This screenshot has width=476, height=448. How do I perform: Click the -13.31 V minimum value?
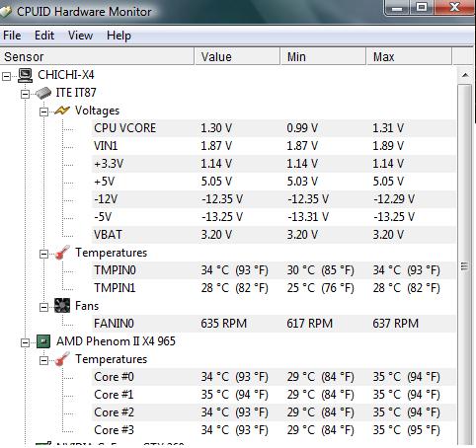point(308,217)
